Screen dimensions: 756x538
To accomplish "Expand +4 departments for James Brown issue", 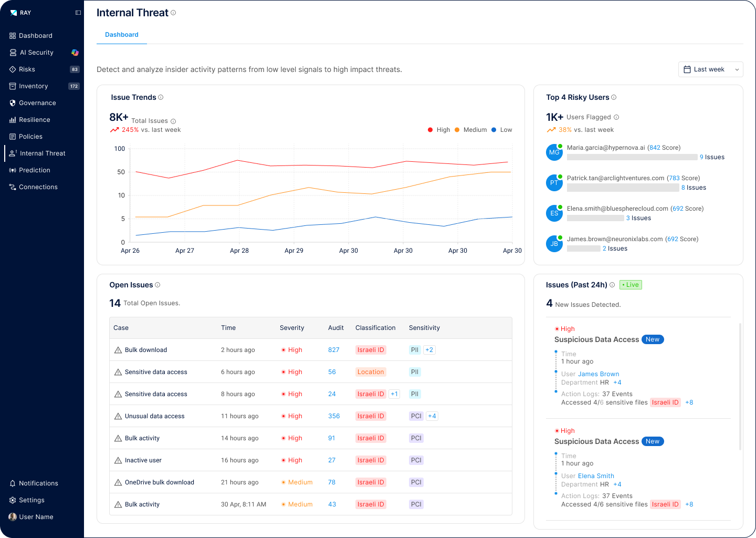I will (617, 382).
